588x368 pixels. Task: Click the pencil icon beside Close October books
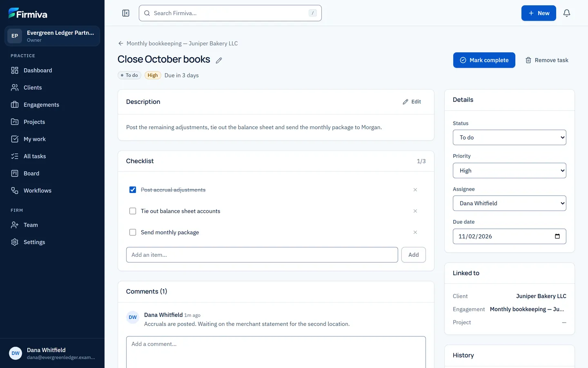pyautogui.click(x=219, y=60)
